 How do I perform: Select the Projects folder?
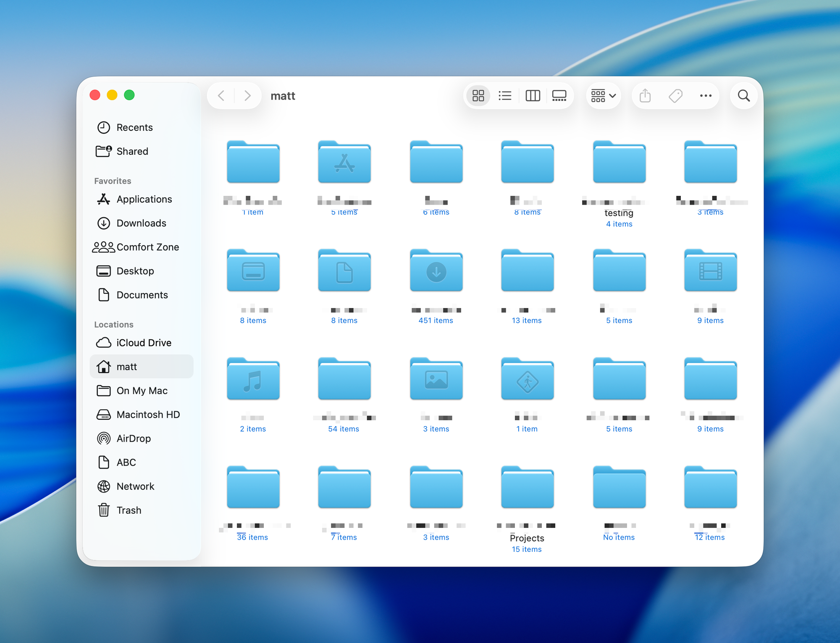coord(527,488)
